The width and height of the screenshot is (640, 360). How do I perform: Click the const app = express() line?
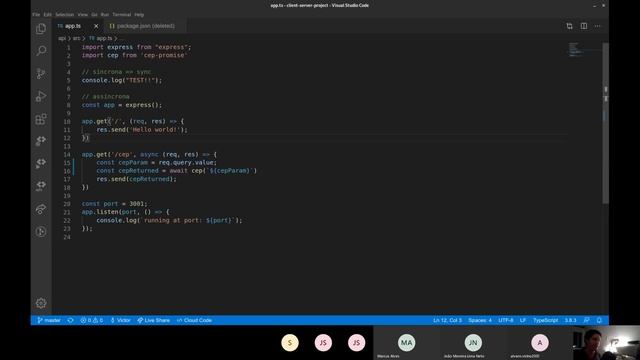(122, 105)
